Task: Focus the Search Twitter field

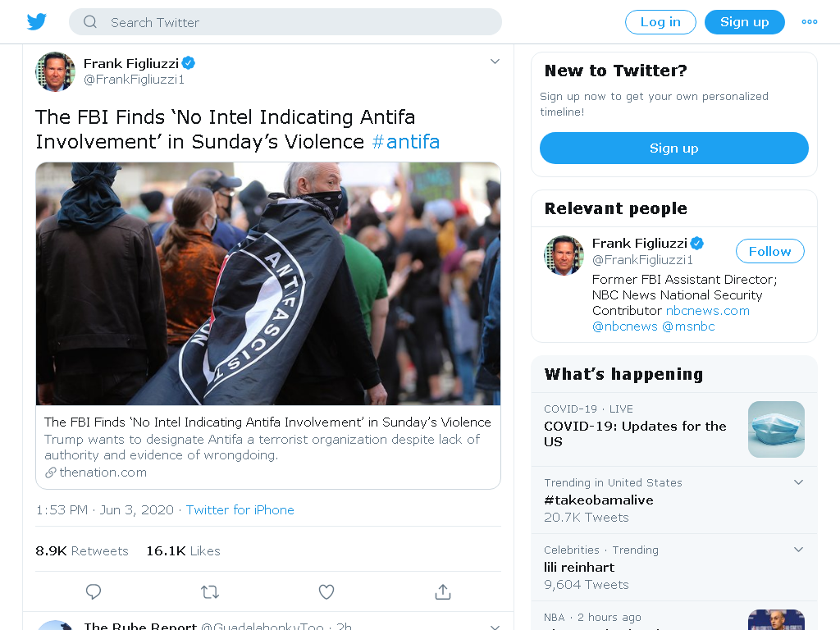Action: (285, 22)
